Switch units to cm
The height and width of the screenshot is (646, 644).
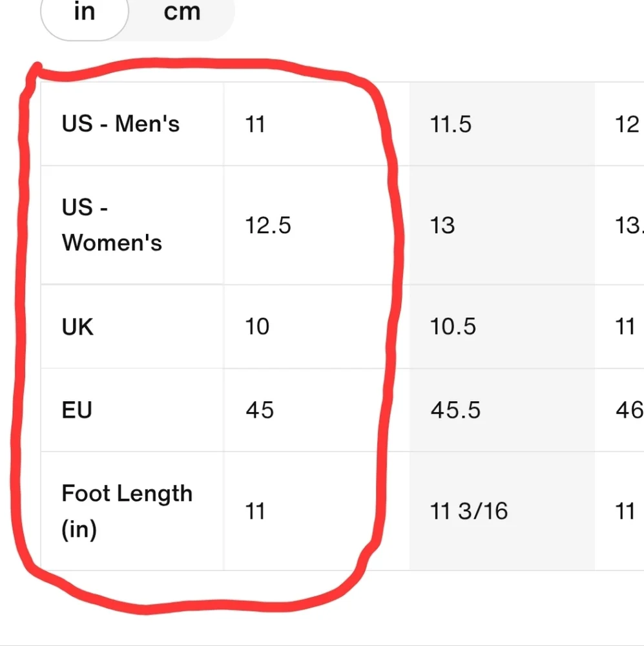point(182,12)
